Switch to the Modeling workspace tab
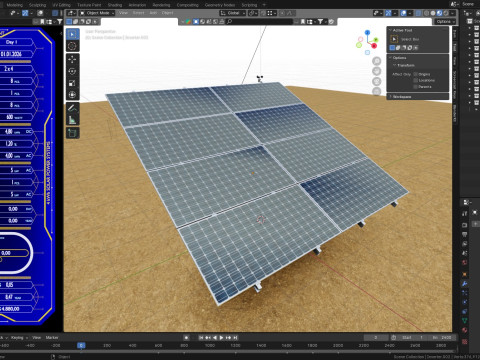Screen dimensions: 480x360 pyautogui.click(x=14, y=5)
